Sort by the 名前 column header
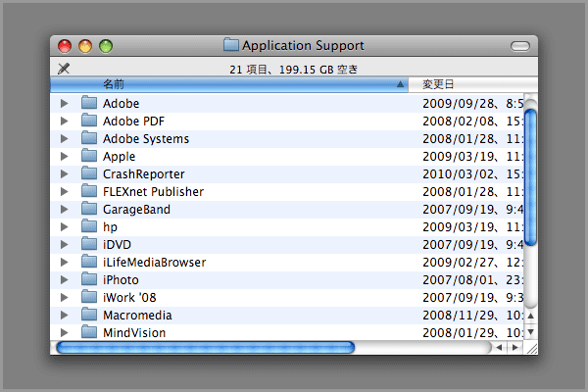588x392 pixels. pyautogui.click(x=229, y=84)
